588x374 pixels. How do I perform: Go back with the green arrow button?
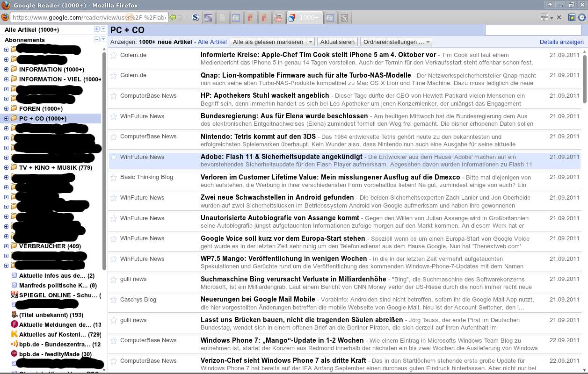tap(173, 17)
